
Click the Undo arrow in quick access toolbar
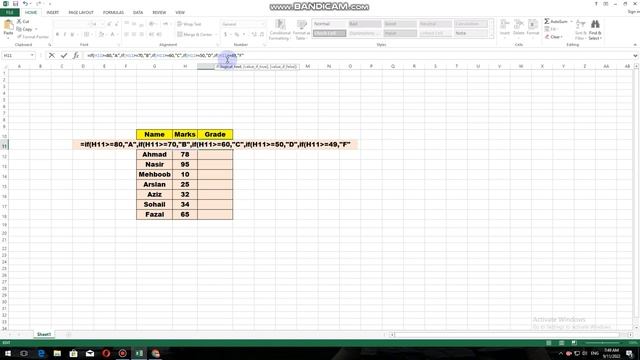[x=25, y=4]
